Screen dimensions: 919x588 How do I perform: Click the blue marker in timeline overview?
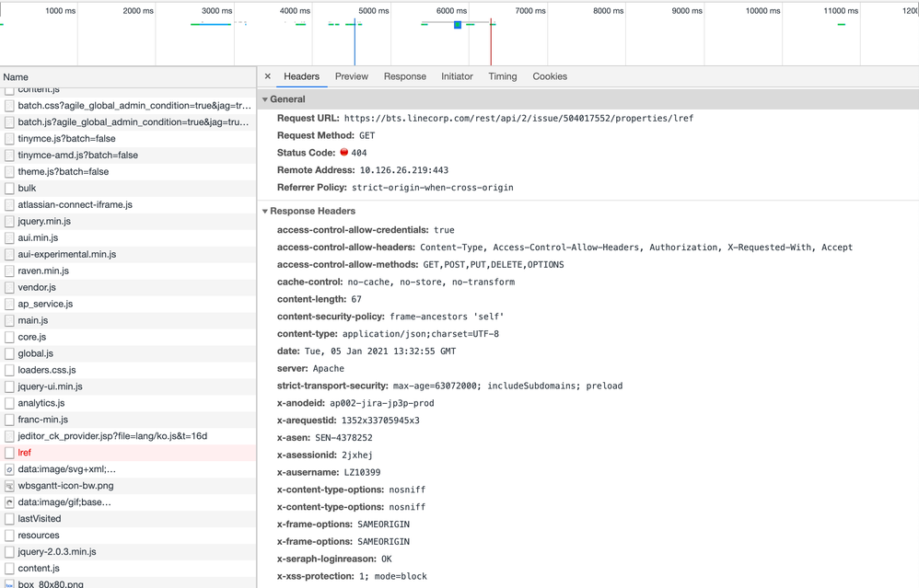click(458, 25)
